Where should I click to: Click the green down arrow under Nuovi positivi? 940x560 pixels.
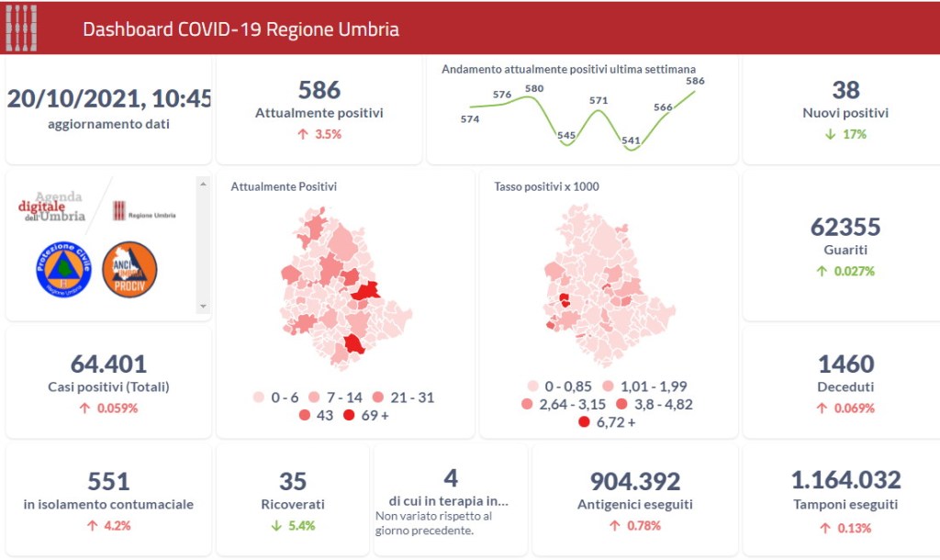pyautogui.click(x=830, y=134)
